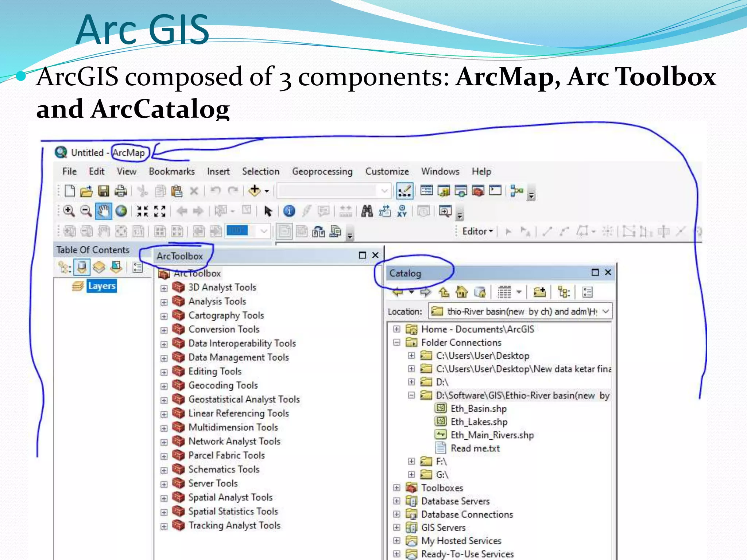Expand the G:\ folder connection
Screen dimensions: 747x560
(411, 474)
